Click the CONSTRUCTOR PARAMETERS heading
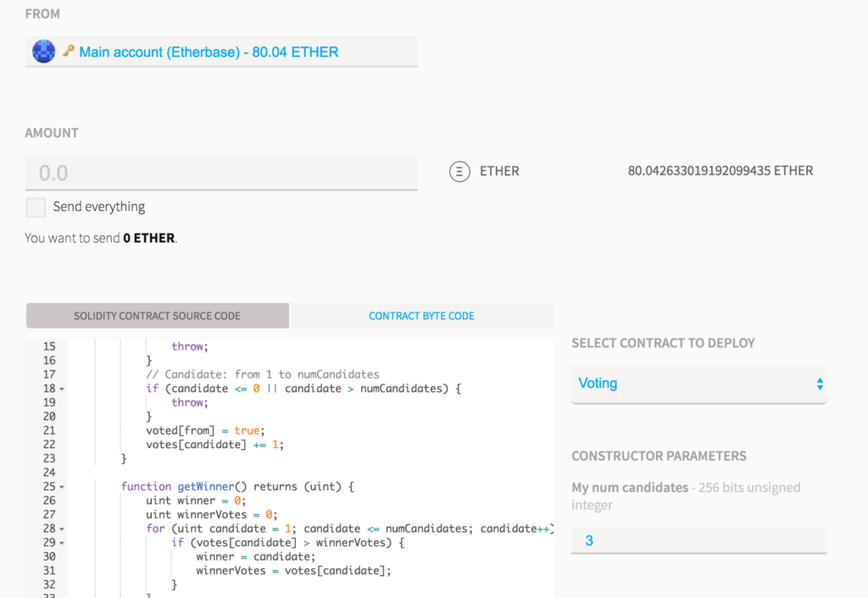868x598 pixels. click(659, 456)
